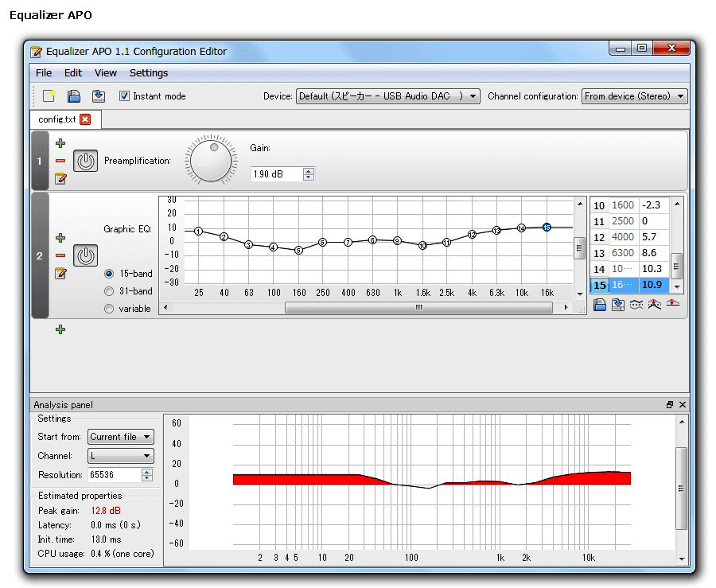Remove the Preamplification filter with the red minus
Viewport: 716px width, 588px height.
(x=60, y=161)
